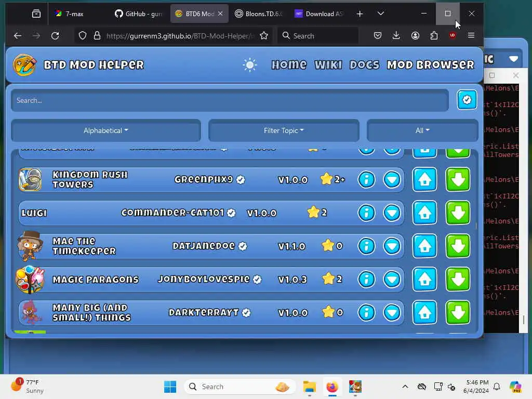Expand Magic Paragons row arrow
This screenshot has width=532, height=399.
click(392, 279)
